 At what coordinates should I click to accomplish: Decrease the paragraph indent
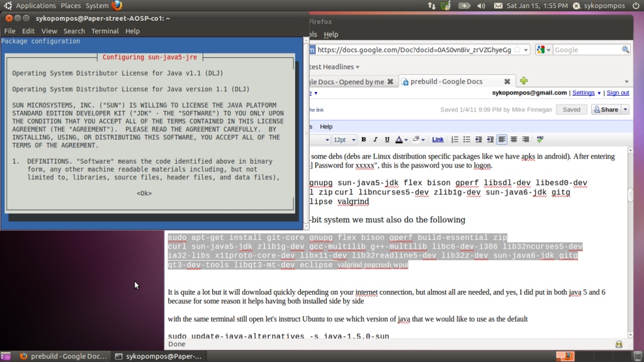(478, 140)
